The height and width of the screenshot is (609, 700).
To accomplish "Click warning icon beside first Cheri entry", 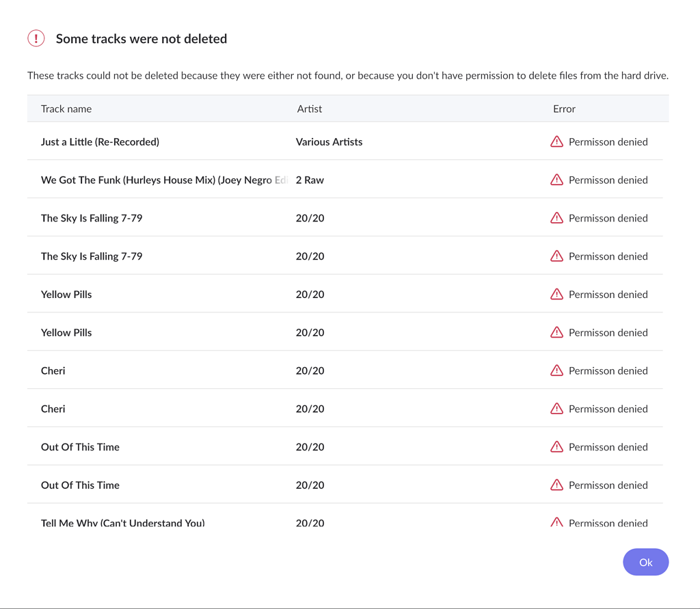I will pos(556,370).
